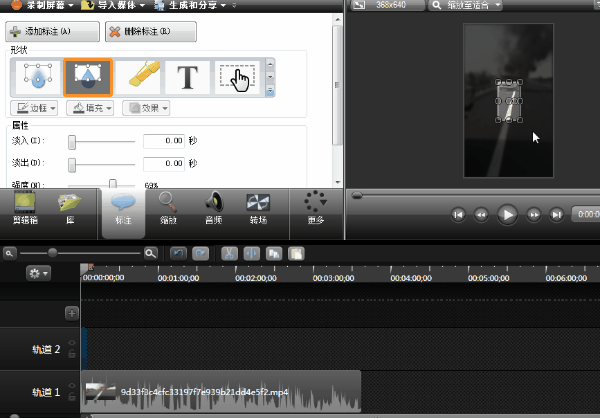600x418 pixels.
Task: Open Import Media (导入媒体) menu
Action: tap(113, 5)
